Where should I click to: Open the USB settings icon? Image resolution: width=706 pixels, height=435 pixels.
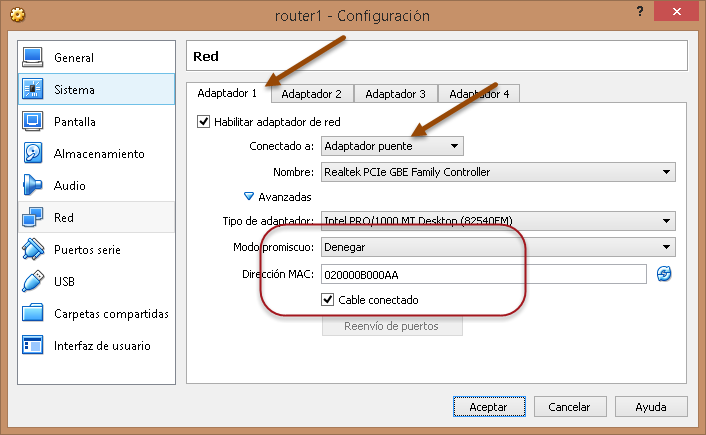tap(33, 281)
